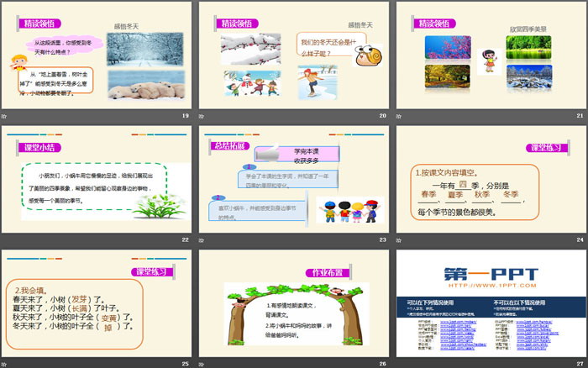Image resolution: width=588 pixels, height=368 pixels.
Task: Click slide number label 23
Action: 382,239
